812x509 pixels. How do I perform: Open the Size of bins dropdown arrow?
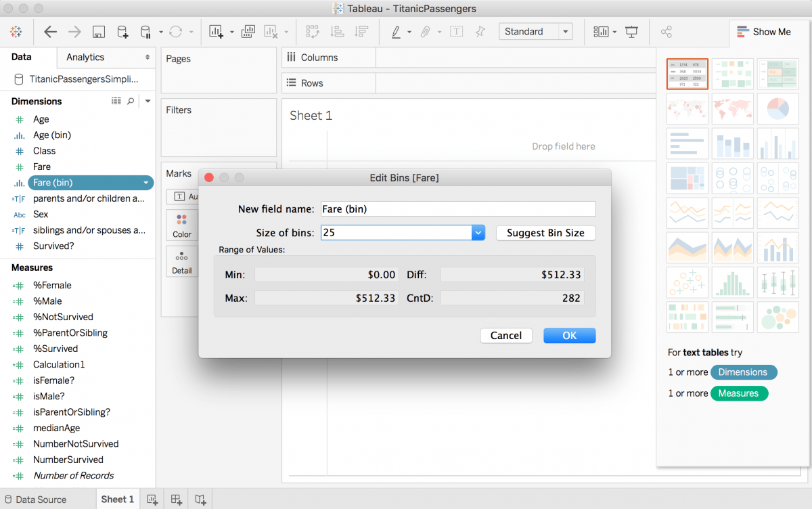[478, 233]
